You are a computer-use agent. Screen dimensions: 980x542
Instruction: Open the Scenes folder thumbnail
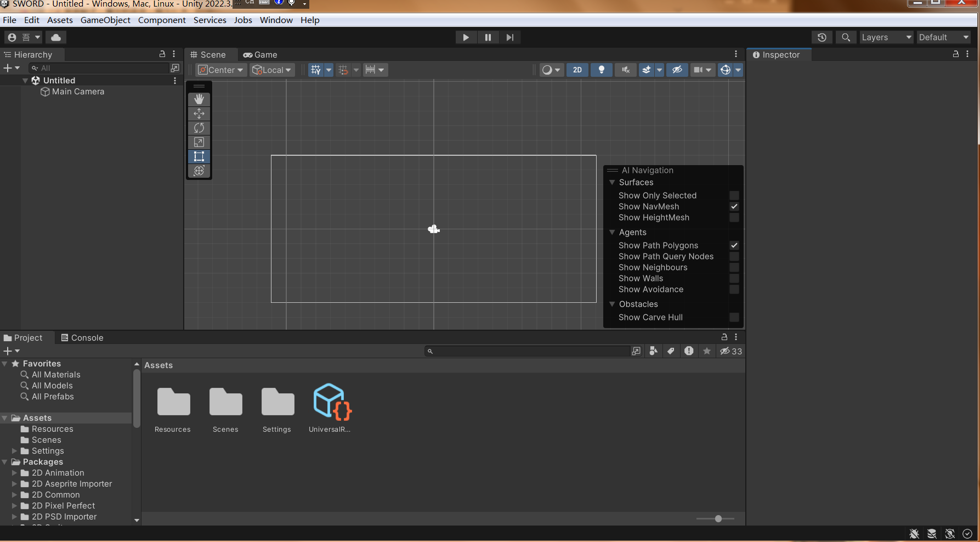(225, 403)
